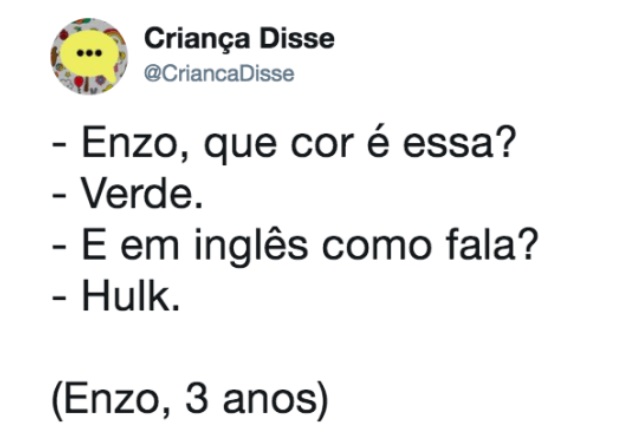
Task: Open the Criança Disse display name
Action: 239,40
